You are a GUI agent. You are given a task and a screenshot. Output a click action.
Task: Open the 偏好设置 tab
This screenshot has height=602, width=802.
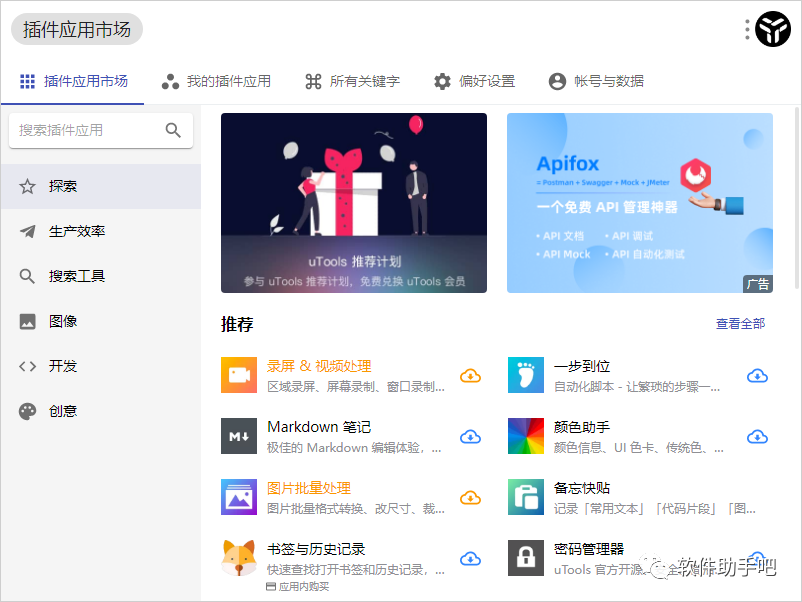474,81
